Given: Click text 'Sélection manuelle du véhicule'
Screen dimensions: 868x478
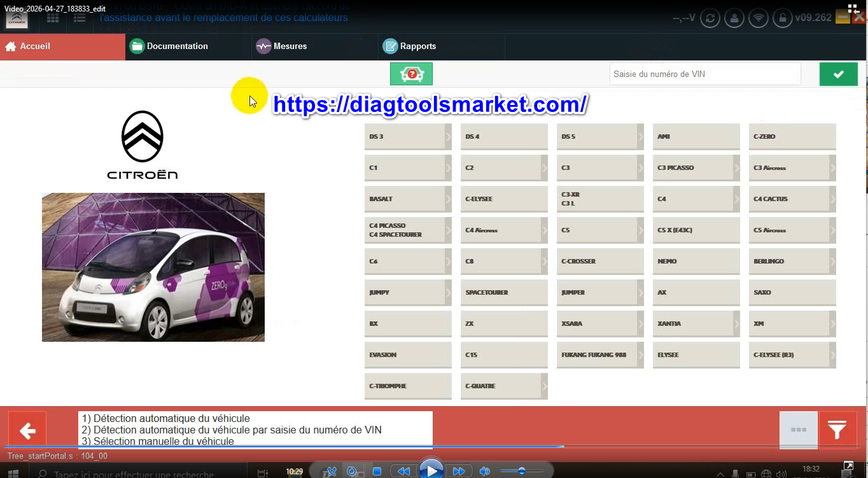Looking at the screenshot, I should pyautogui.click(x=164, y=441).
